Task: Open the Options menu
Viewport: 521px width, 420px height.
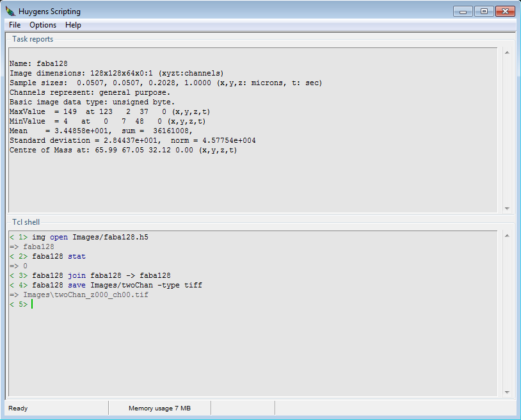Action: tap(43, 25)
